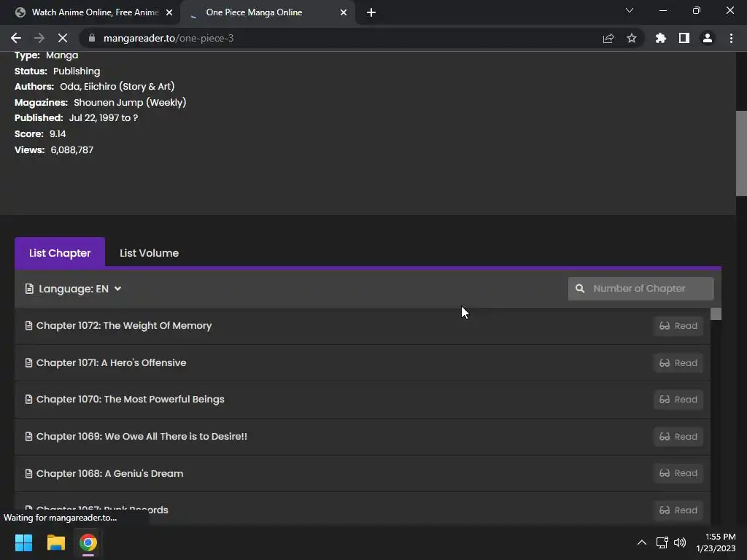
Task: Open the network status tray icon
Action: (x=662, y=542)
